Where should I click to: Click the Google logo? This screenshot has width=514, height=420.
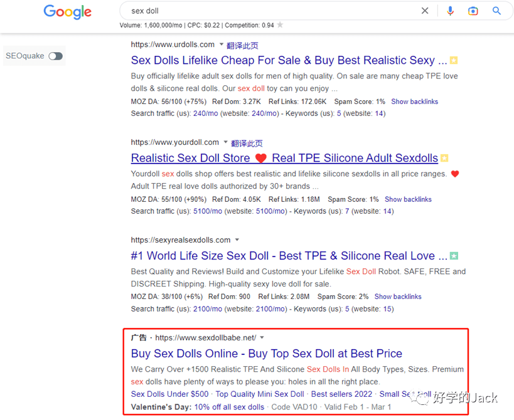coord(68,12)
